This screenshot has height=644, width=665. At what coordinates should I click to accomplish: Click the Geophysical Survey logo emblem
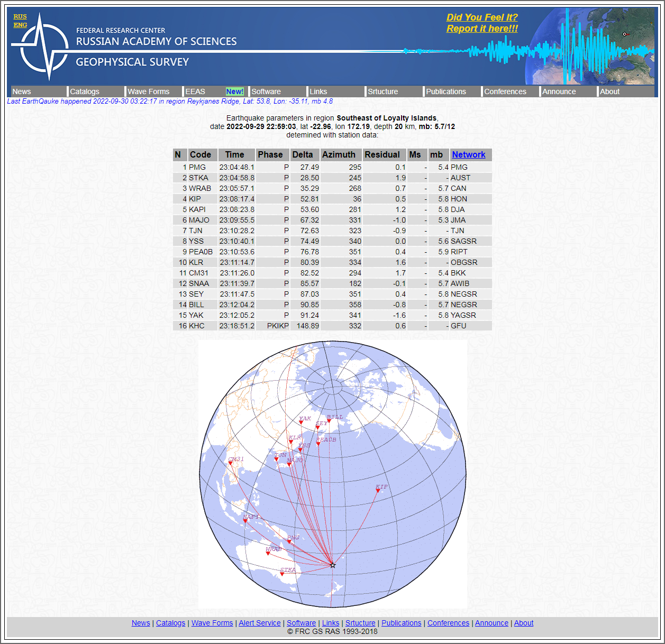coord(44,47)
